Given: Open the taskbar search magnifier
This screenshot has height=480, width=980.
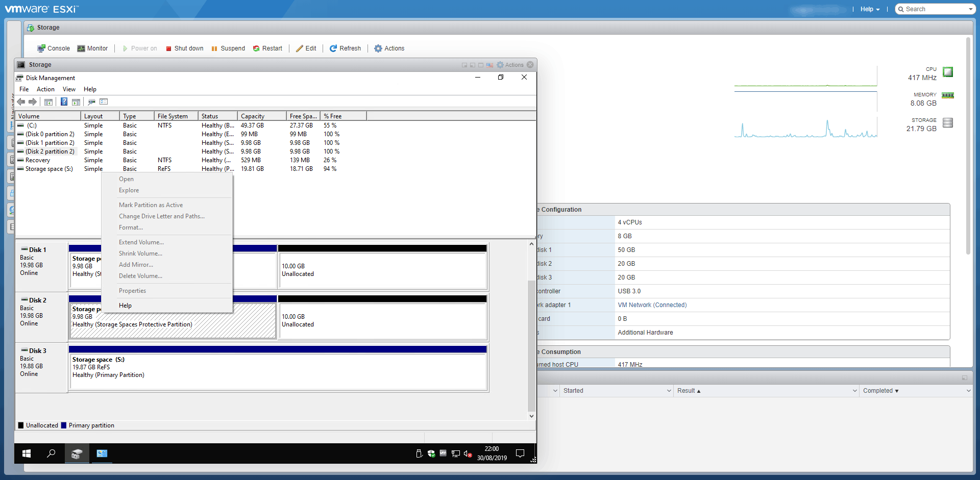Looking at the screenshot, I should coord(51,453).
